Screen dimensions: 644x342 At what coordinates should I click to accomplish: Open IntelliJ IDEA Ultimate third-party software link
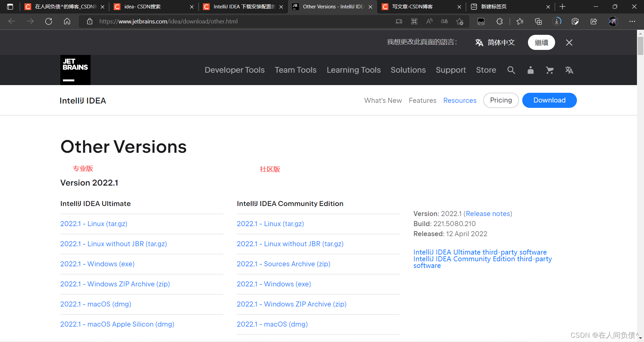[x=480, y=252]
